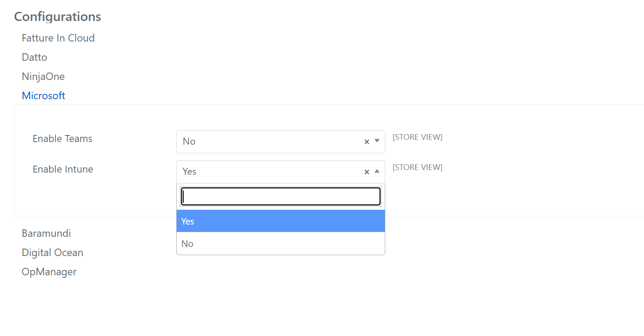Expand the Datto configuration section
Image resolution: width=644 pixels, height=336 pixels.
(34, 57)
